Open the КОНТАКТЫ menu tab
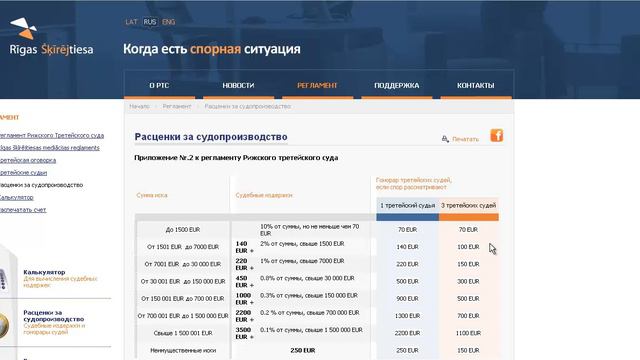Image resolution: width=640 pixels, height=360 pixels. coord(476,85)
